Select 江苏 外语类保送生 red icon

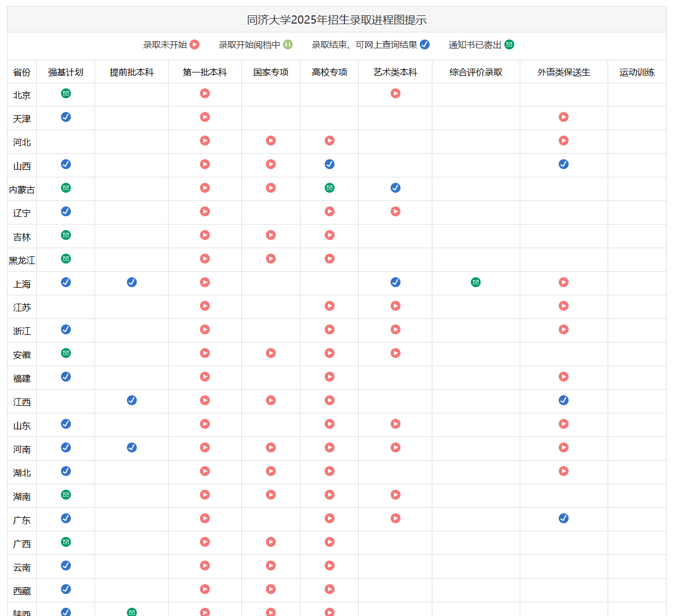click(x=564, y=306)
